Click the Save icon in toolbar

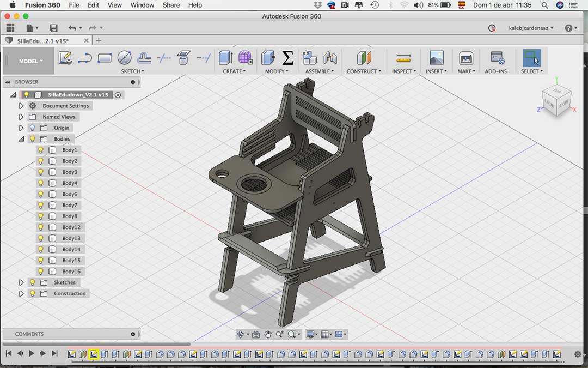pyautogui.click(x=53, y=28)
